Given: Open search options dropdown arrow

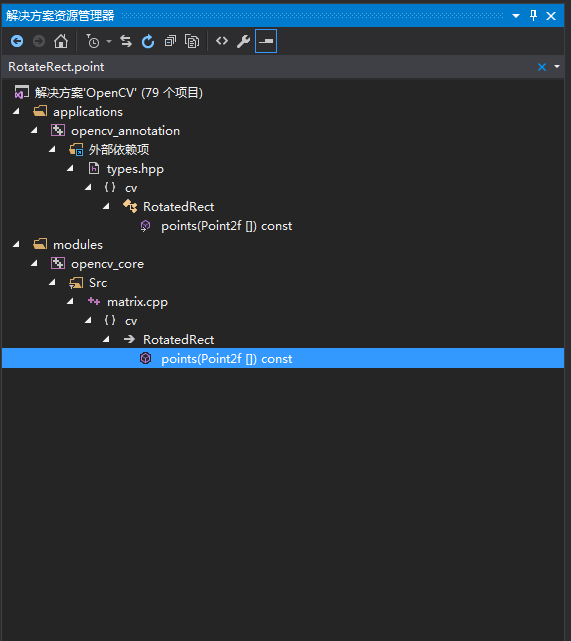Looking at the screenshot, I should [x=557, y=66].
